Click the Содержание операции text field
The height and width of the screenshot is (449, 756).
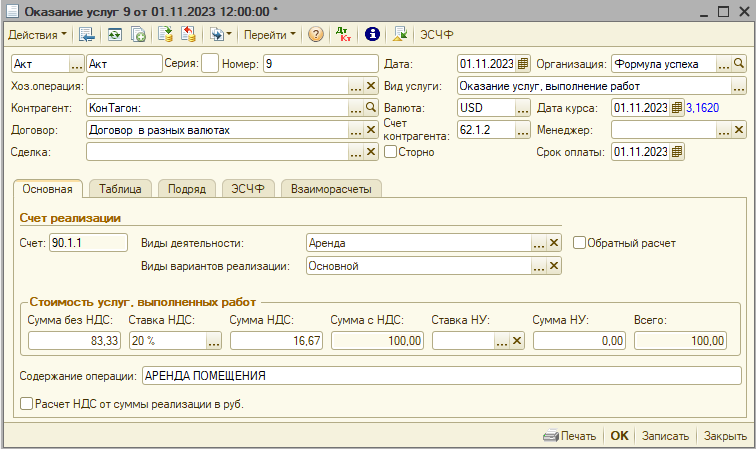[440, 376]
